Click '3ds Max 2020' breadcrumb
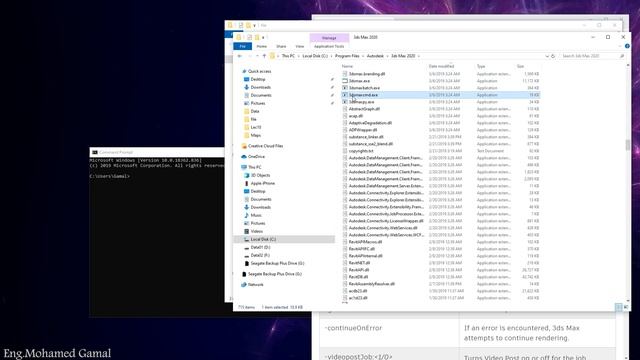This screenshot has height=360, width=640. tap(403, 56)
